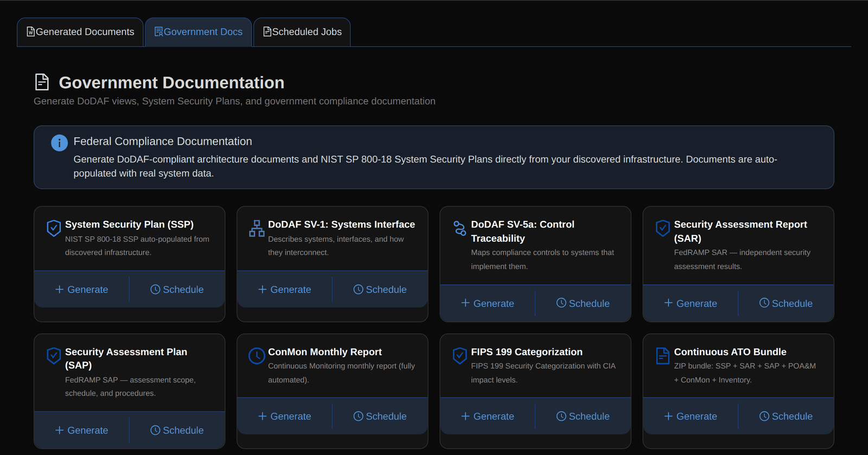Click the blue info icon in compliance banner
868x455 pixels.
(59, 143)
